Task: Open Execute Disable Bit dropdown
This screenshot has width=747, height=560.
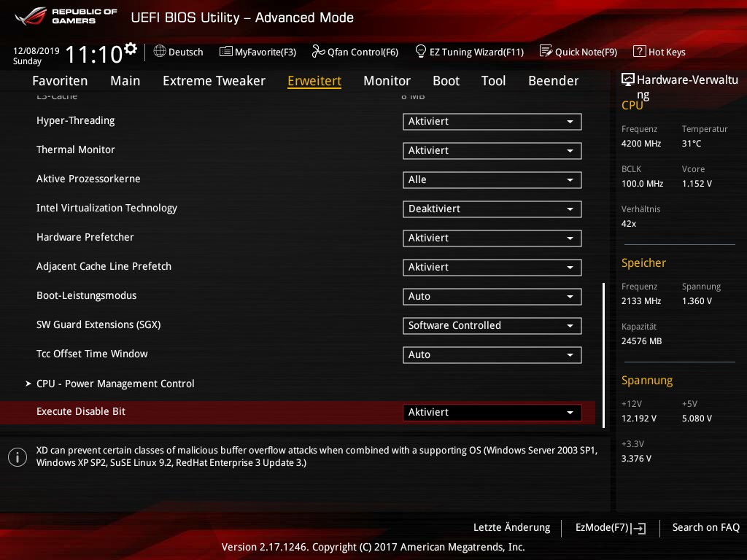Action: tap(492, 413)
